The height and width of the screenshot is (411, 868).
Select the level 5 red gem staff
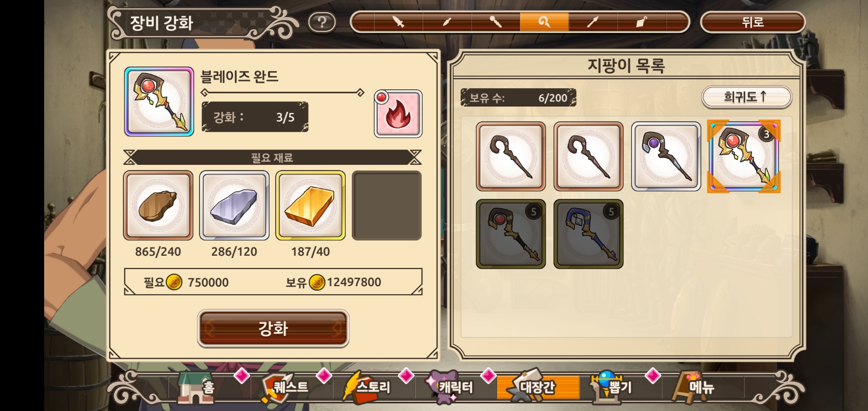(511, 234)
